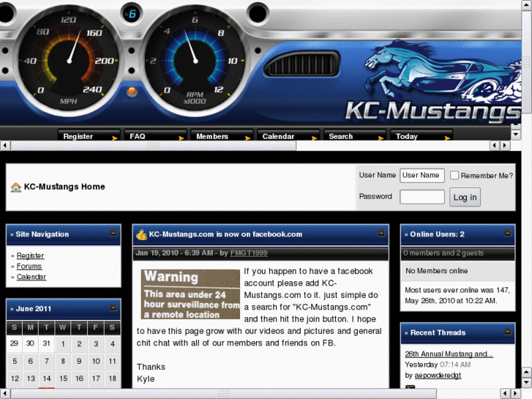Click the 'Recent Threads' panel title

click(x=438, y=333)
